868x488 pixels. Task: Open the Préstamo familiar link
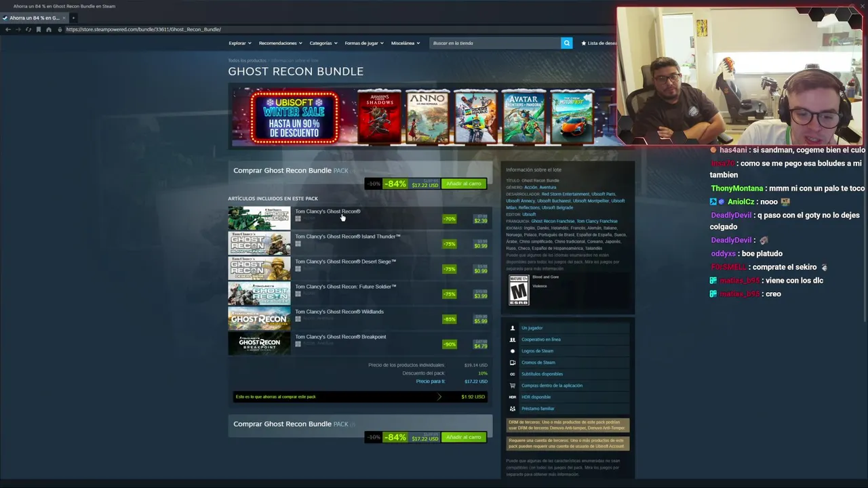[x=538, y=409]
